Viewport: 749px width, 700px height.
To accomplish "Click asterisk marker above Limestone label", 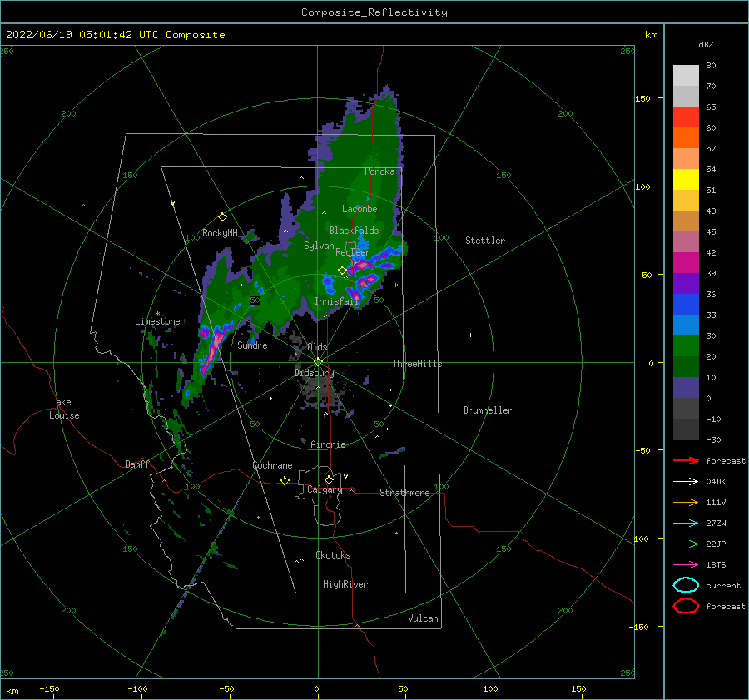I will (157, 314).
